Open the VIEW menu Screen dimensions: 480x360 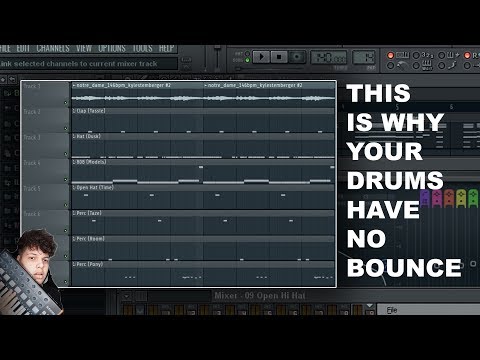coord(84,49)
